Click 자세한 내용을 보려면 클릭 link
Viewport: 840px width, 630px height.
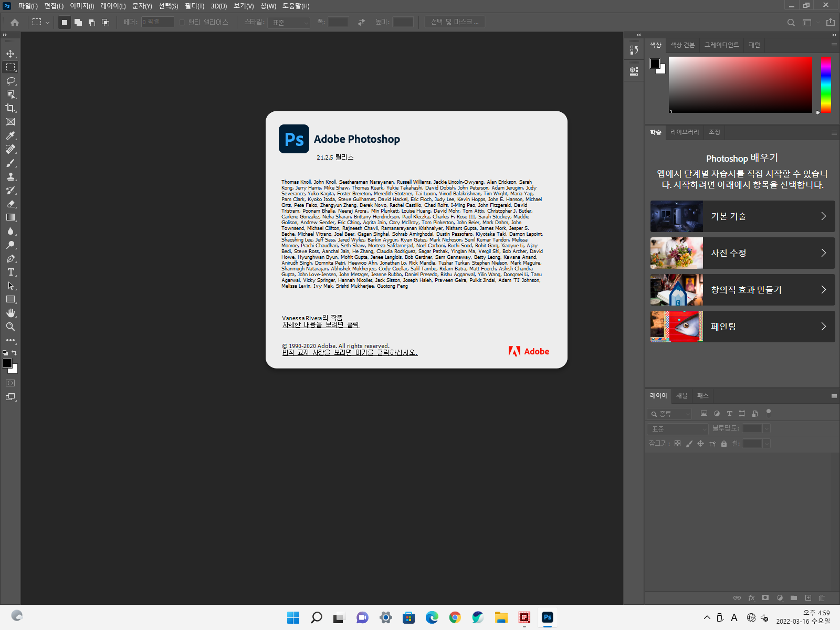tap(321, 325)
